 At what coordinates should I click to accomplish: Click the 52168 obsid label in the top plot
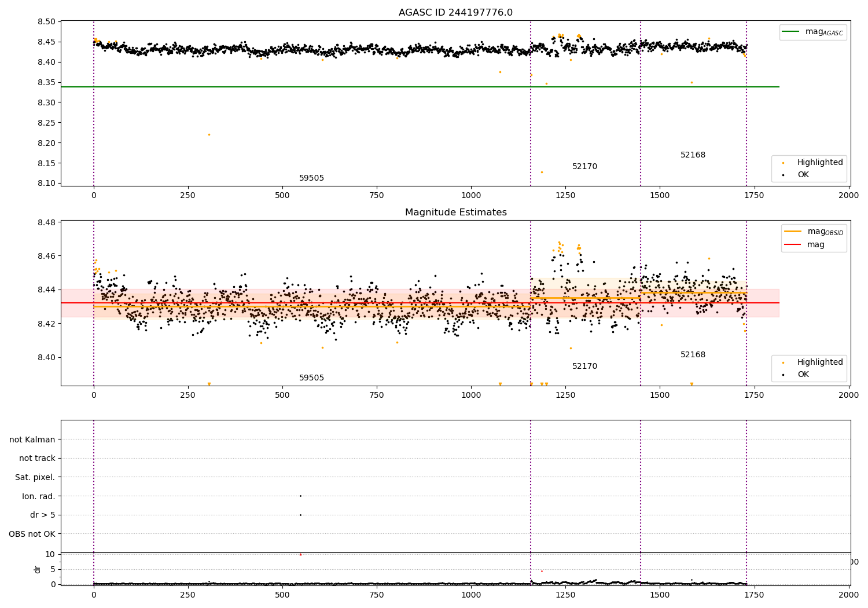(x=693, y=155)
